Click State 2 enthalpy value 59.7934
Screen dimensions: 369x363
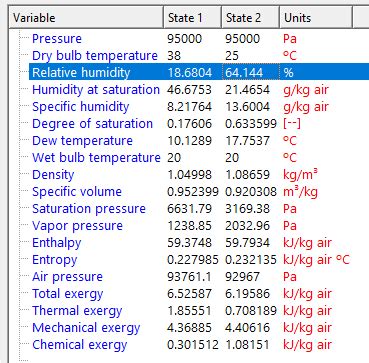pos(247,243)
